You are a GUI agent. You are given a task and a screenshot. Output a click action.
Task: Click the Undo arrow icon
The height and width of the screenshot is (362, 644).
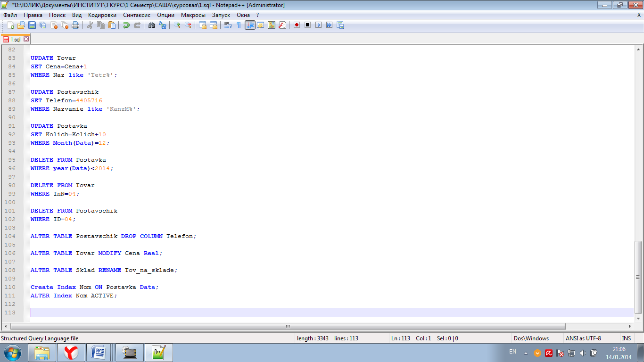tap(126, 25)
